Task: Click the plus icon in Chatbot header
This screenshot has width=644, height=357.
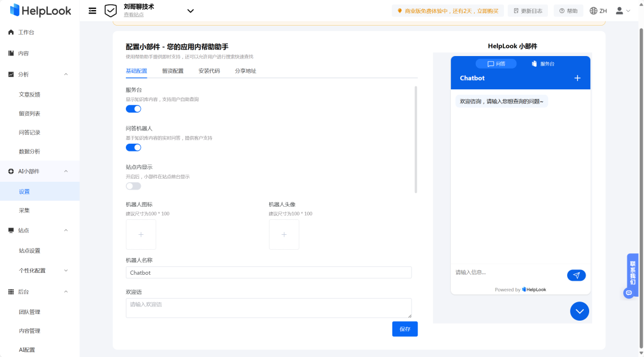Action: pyautogui.click(x=577, y=78)
